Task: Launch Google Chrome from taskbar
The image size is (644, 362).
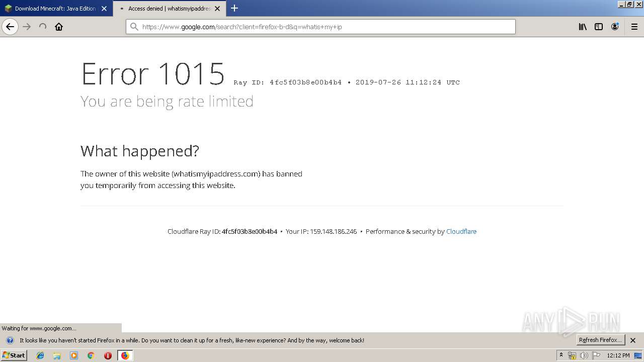Action: (x=91, y=355)
